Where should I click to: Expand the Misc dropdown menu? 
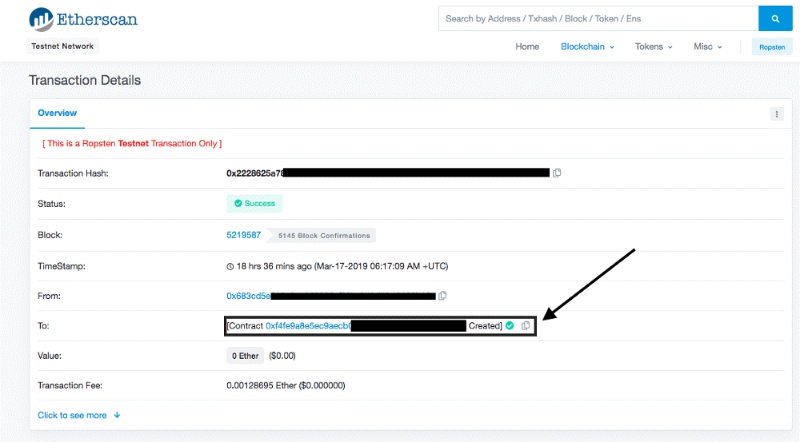tap(709, 47)
